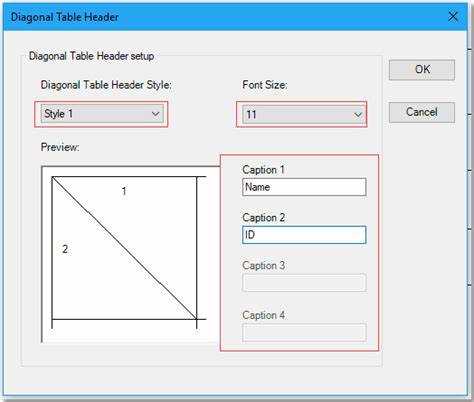474x402 pixels.
Task: Click the disabled Caption 4 field
Action: pos(304,332)
